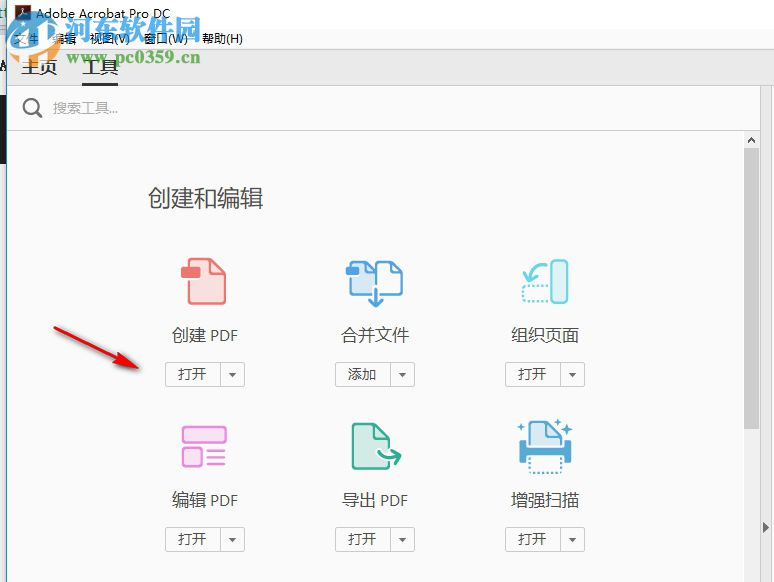Click the Edit PDF (编辑 PDF) icon

coord(204,446)
